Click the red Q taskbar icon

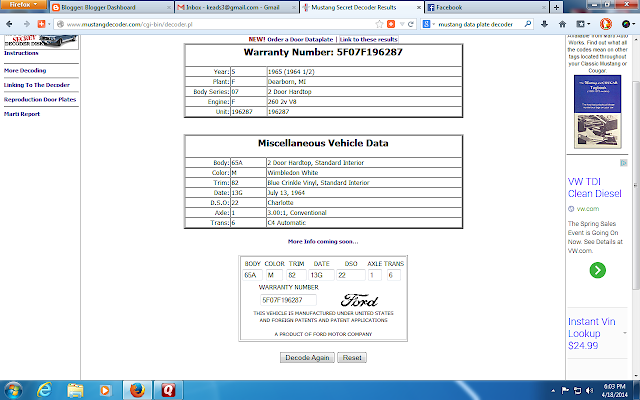[x=168, y=390]
